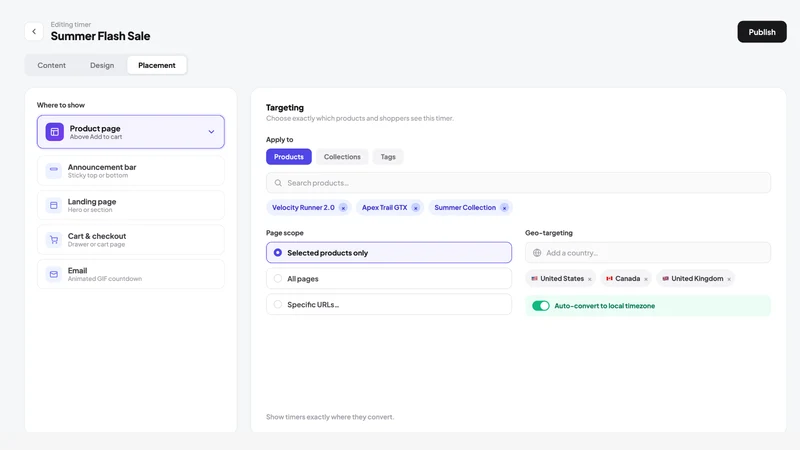Remove Canada from geo-targeting
This screenshot has height=450, width=800.
pos(646,279)
